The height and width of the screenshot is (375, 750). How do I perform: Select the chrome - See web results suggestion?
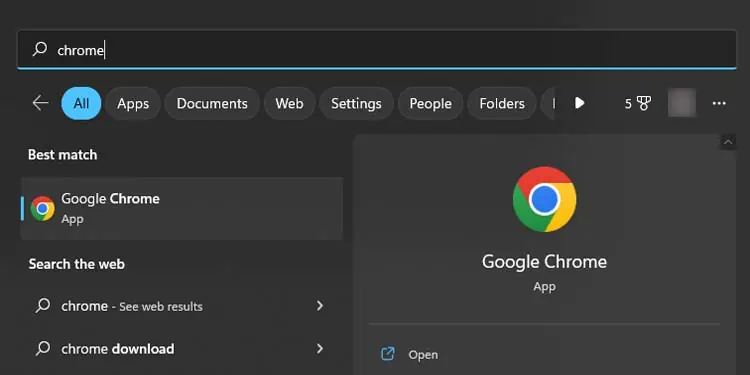tap(182, 306)
